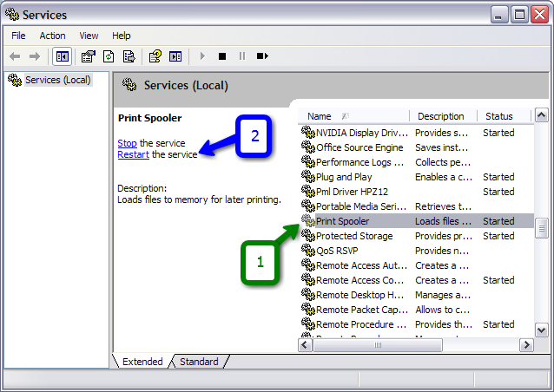The image size is (554, 392).
Task: Select the NVIDIA Display Driver service row
Action: point(417,133)
